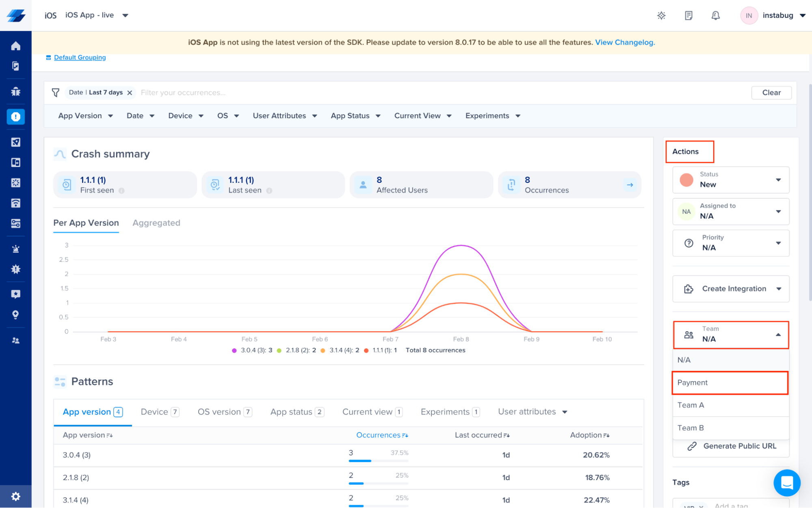Open the feature requests lightbulb icon

coord(15,315)
